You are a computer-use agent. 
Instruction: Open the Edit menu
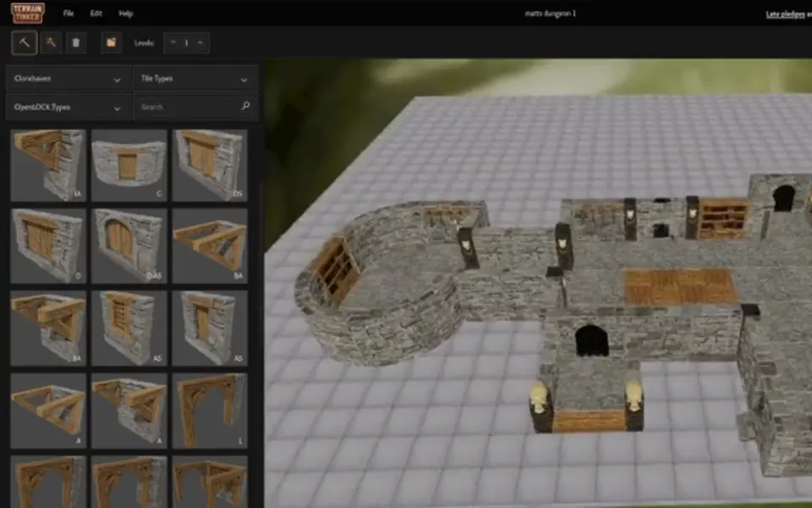tap(96, 14)
